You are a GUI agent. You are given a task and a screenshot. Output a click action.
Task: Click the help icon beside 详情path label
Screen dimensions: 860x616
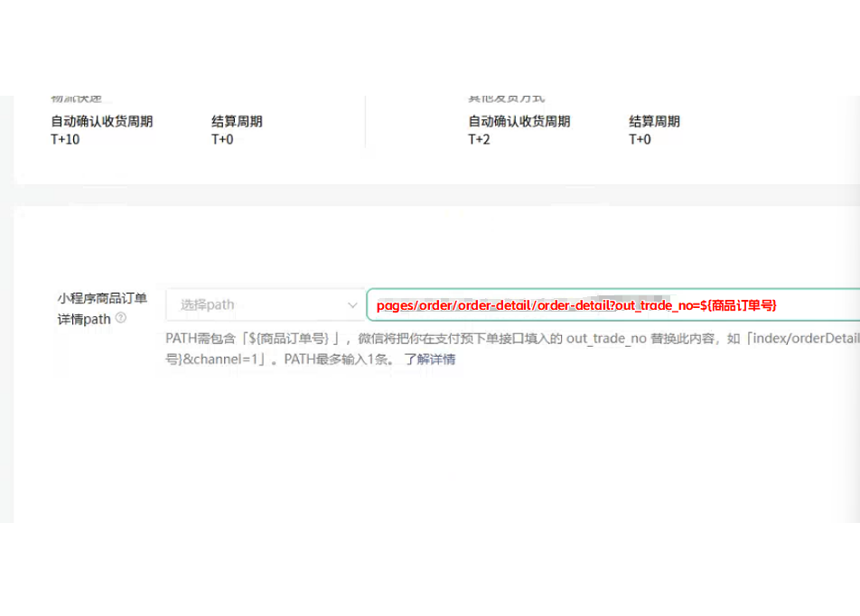[x=121, y=319]
